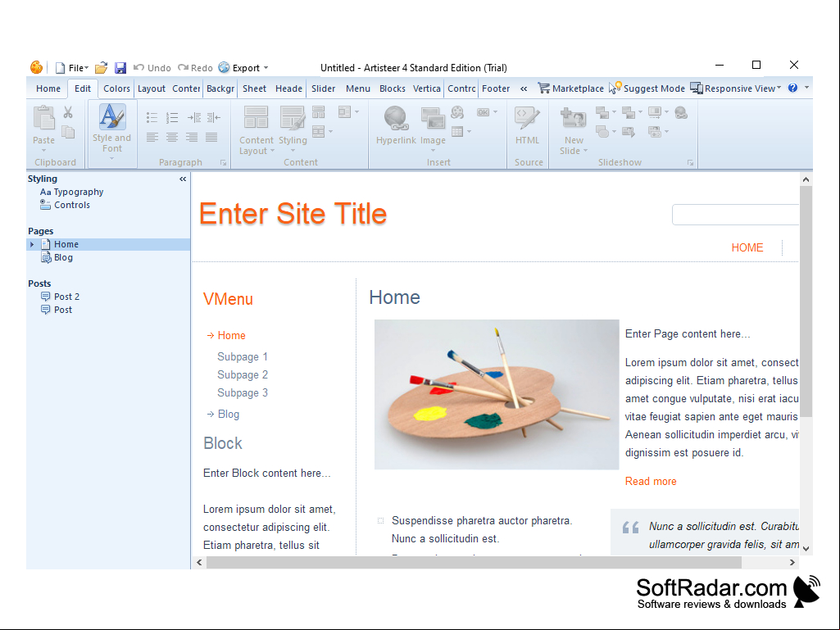Follow the Read more link

pos(651,482)
